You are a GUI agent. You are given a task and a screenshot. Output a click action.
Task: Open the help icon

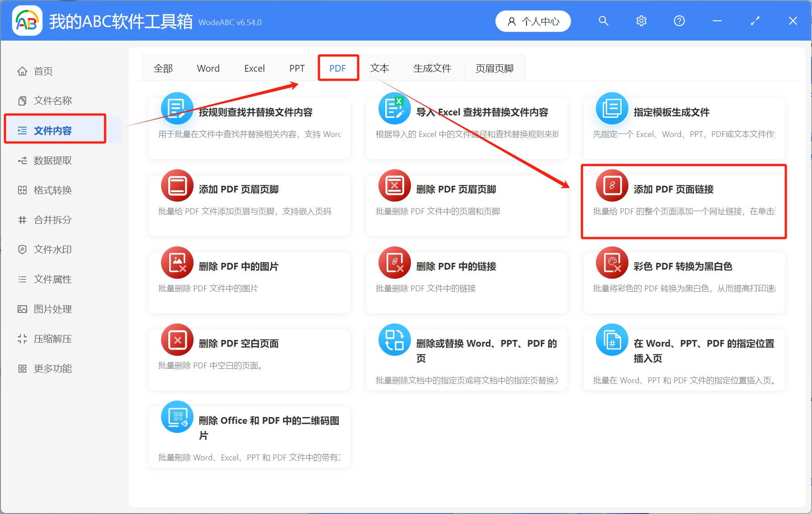679,21
